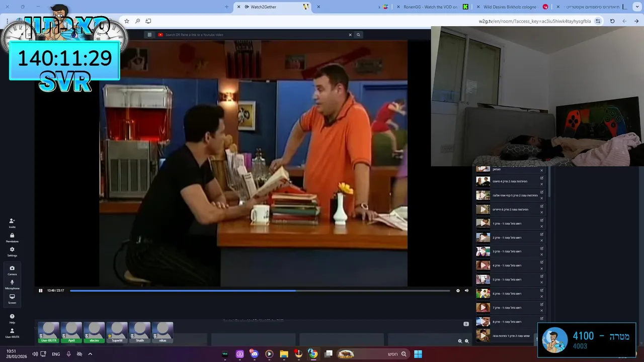Open the player quality settings gear
644x362 pixels.
(458, 291)
